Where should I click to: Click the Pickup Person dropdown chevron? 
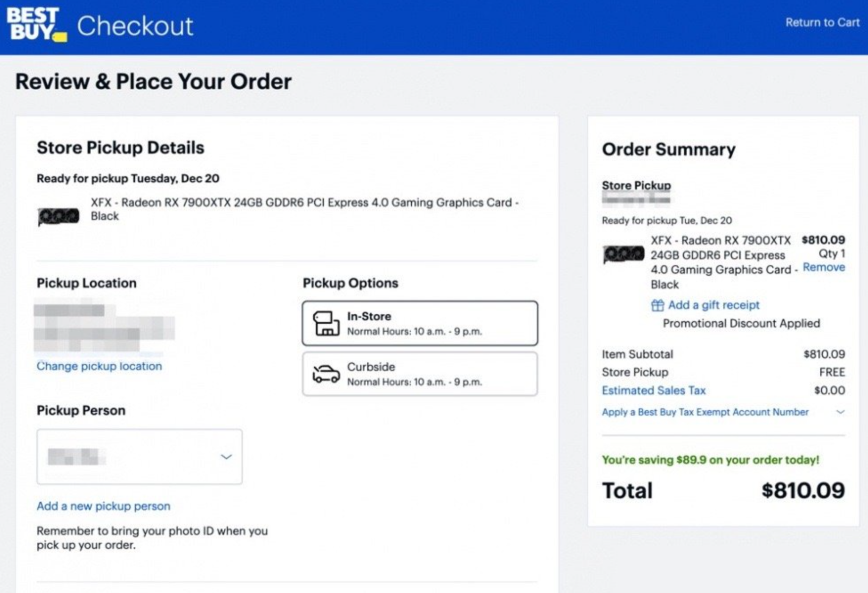(226, 457)
